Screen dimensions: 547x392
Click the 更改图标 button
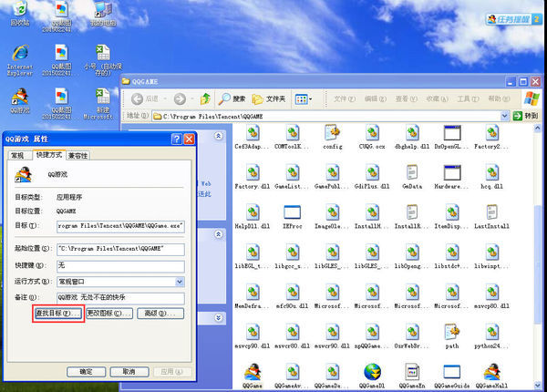click(108, 313)
